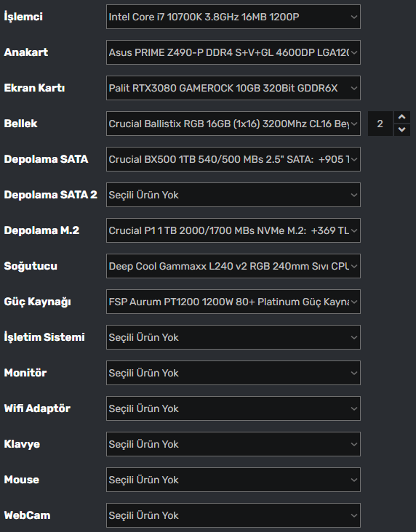Image resolution: width=416 pixels, height=532 pixels.
Task: Open the Güç Kaynağı power supply dropdown
Action: tap(233, 302)
